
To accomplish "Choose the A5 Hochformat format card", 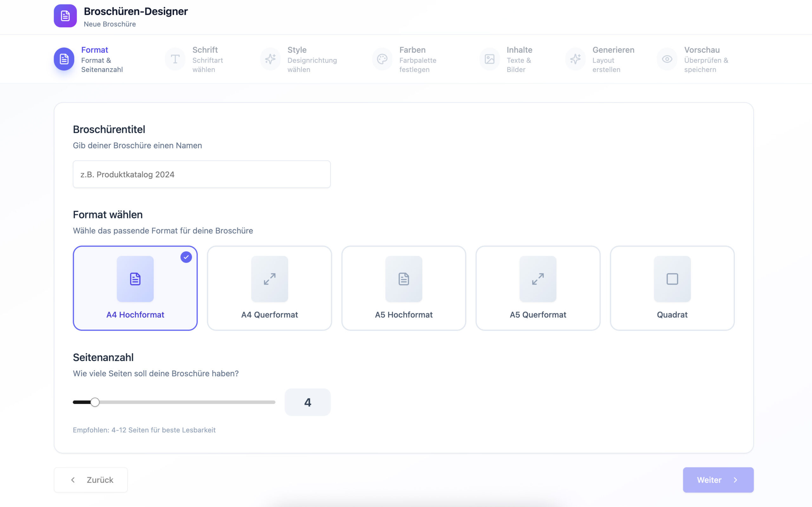I will click(x=403, y=288).
